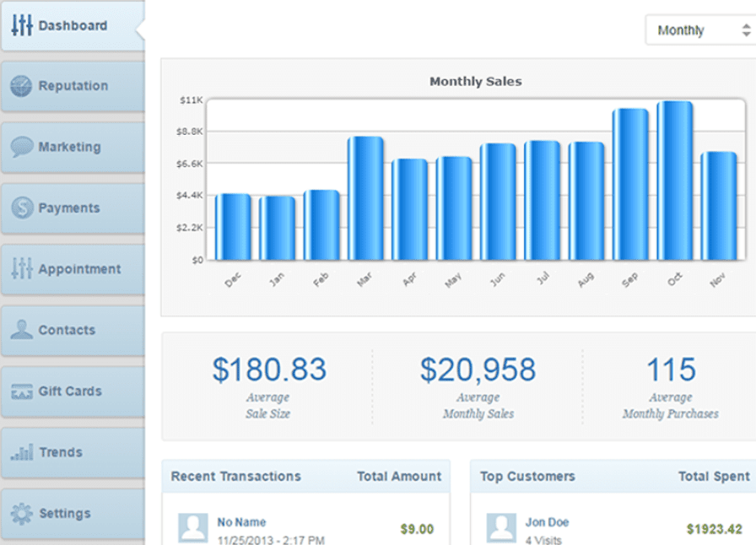Click the Gift Cards icon
Image resolution: width=756 pixels, height=545 pixels.
click(x=22, y=391)
